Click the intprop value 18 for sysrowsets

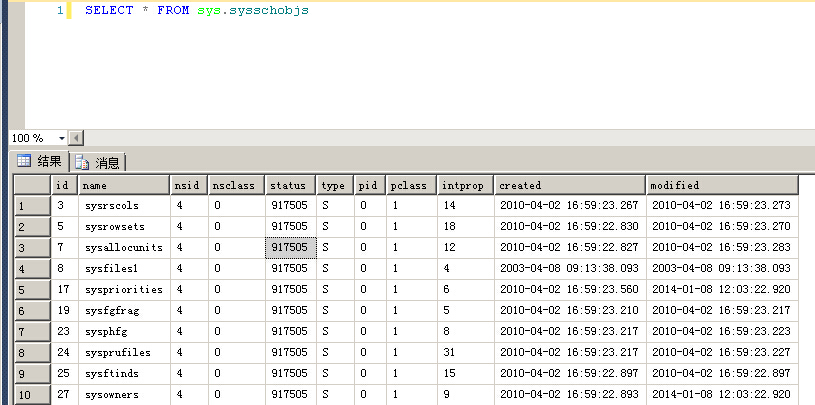[465, 226]
